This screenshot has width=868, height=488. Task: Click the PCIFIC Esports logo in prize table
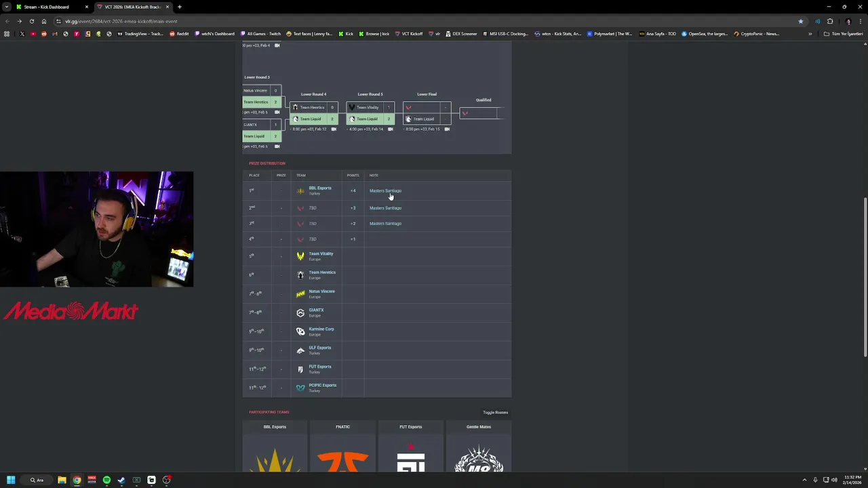click(x=300, y=388)
